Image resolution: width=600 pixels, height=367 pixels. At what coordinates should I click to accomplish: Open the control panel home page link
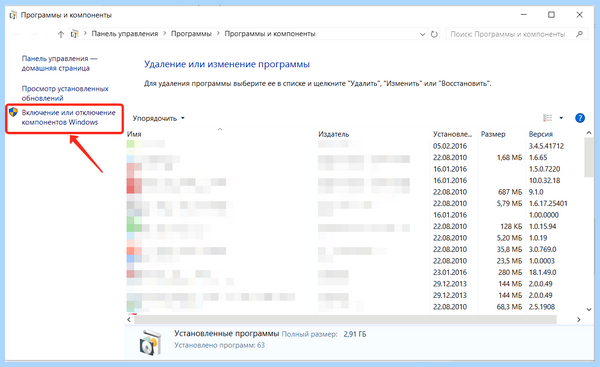pos(59,63)
